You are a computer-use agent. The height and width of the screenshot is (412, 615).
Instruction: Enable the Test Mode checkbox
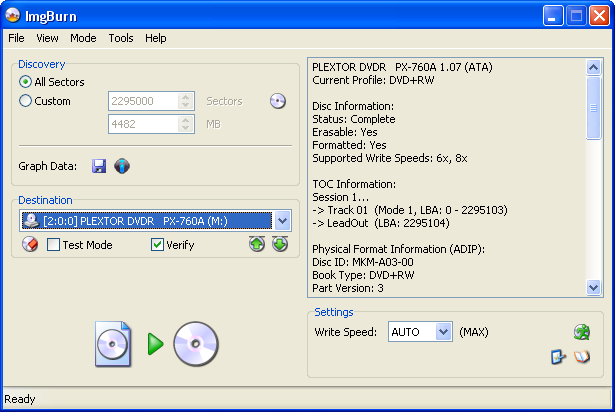coord(53,245)
